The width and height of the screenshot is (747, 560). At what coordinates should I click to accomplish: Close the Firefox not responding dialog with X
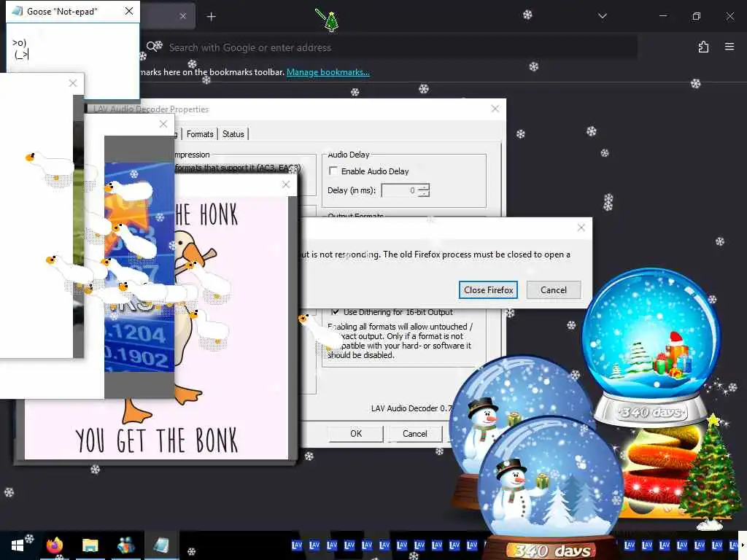point(581,227)
